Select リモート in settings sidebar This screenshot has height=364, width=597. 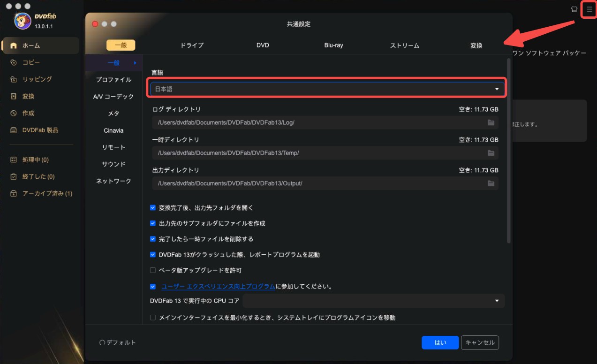coord(113,147)
